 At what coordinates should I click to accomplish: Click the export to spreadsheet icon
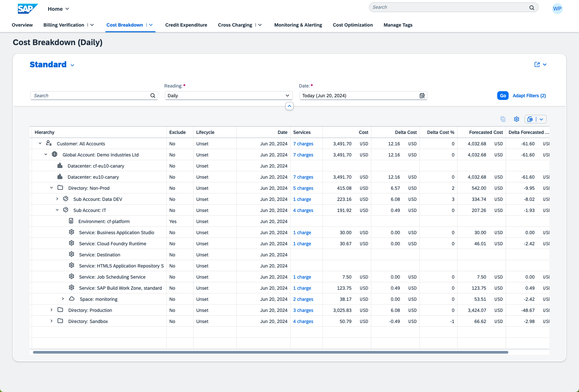pos(530,119)
